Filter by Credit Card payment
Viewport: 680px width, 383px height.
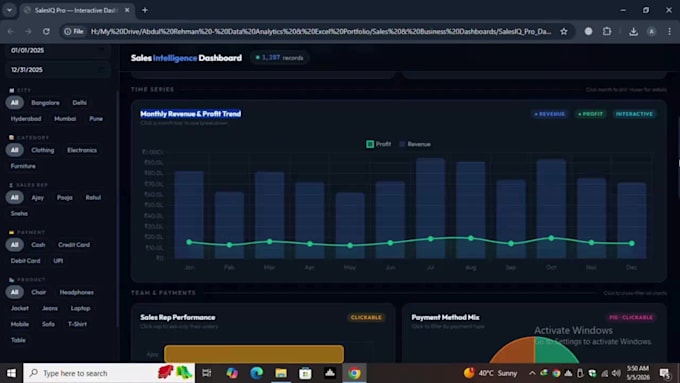click(x=74, y=245)
